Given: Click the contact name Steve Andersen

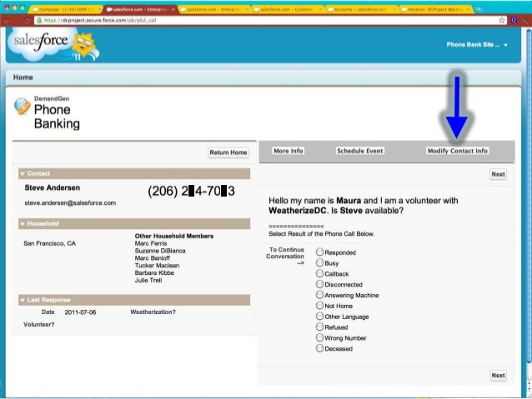Looking at the screenshot, I should pos(53,187).
